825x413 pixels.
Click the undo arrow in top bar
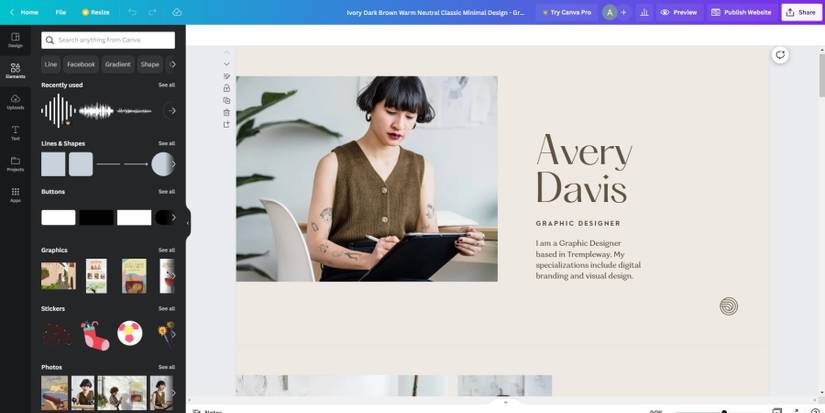(x=133, y=12)
